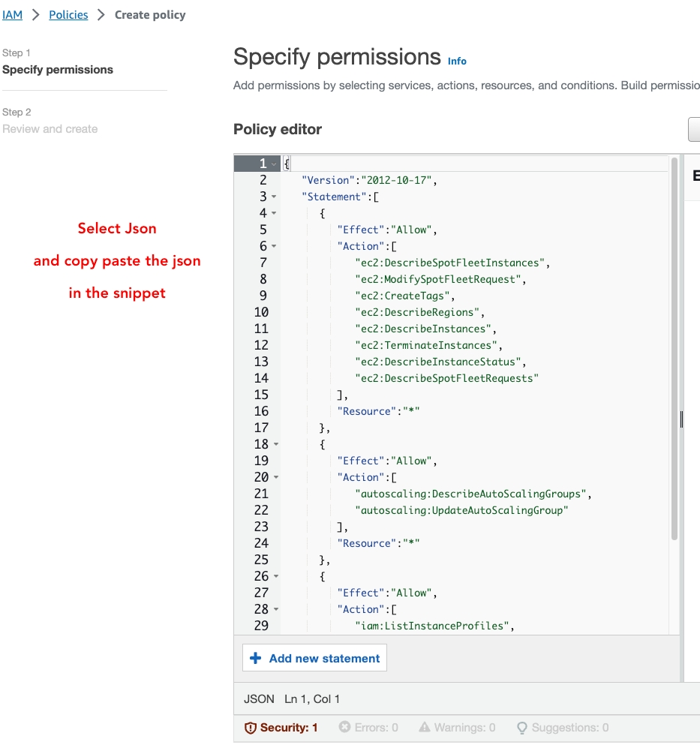
Task: Collapse the third statement block at line 26
Action: [275, 576]
